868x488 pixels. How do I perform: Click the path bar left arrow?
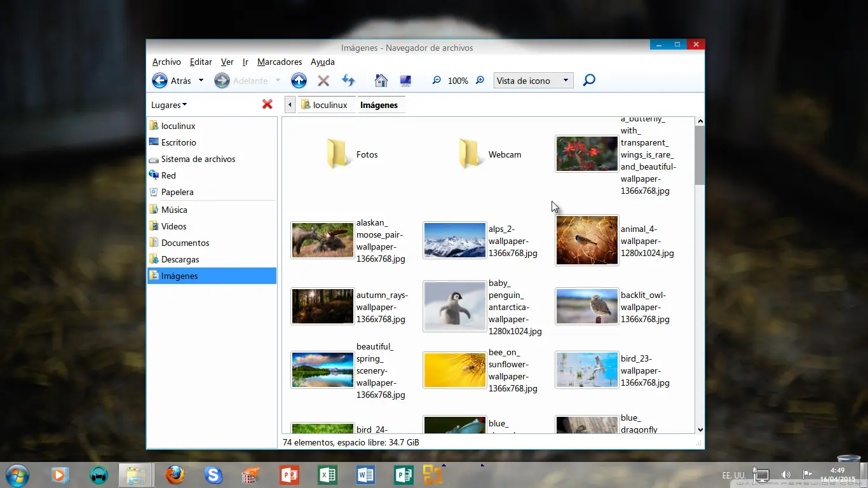(x=290, y=105)
